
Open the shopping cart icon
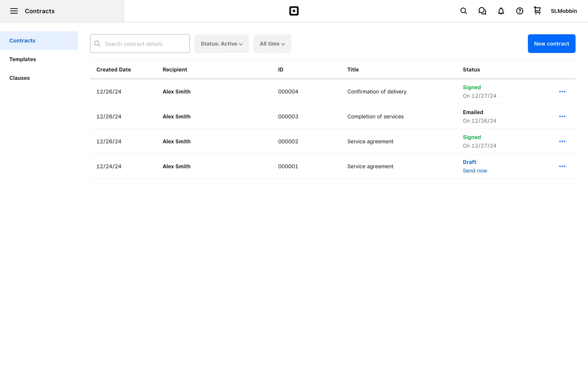pyautogui.click(x=537, y=11)
